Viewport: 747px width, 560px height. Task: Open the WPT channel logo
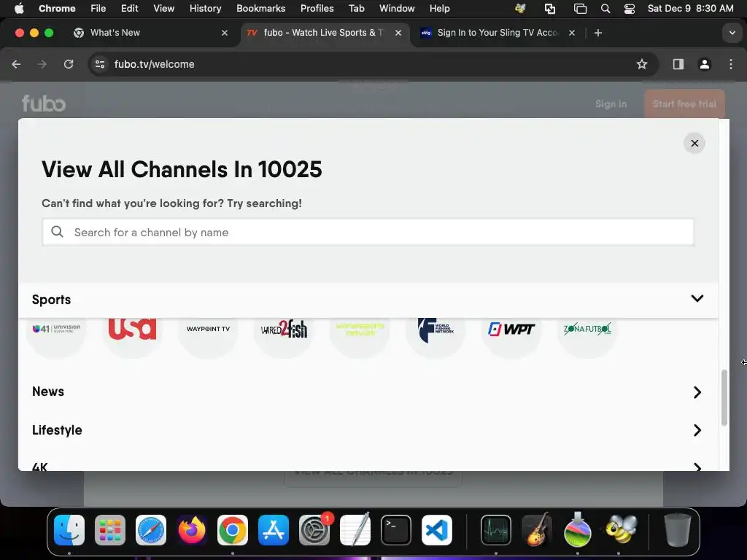[x=511, y=329]
